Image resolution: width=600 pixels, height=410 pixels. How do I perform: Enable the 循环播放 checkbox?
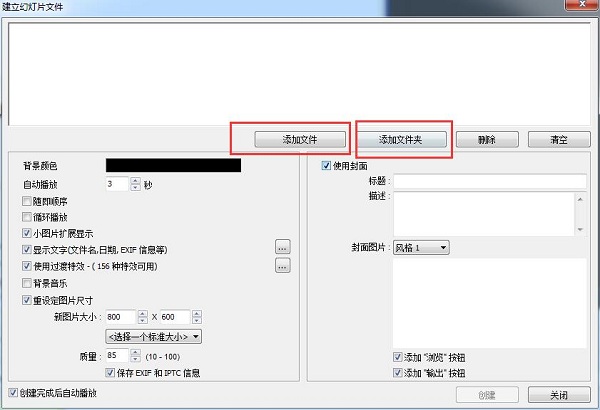[27, 217]
